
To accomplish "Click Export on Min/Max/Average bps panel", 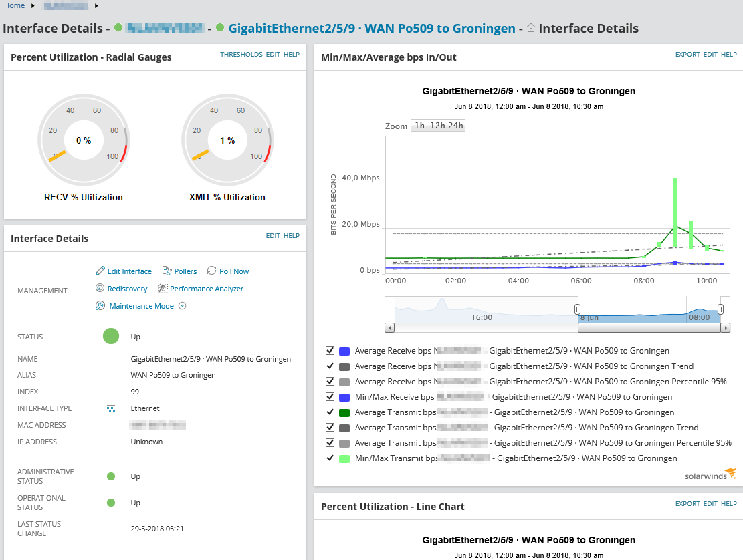I will pyautogui.click(x=687, y=55).
